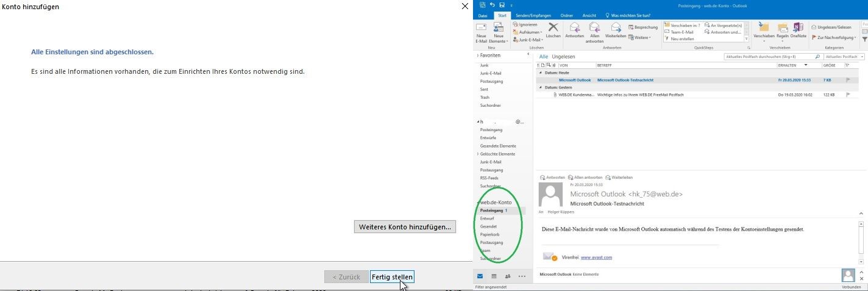Expand the QuickSteps gallery list

(747, 38)
